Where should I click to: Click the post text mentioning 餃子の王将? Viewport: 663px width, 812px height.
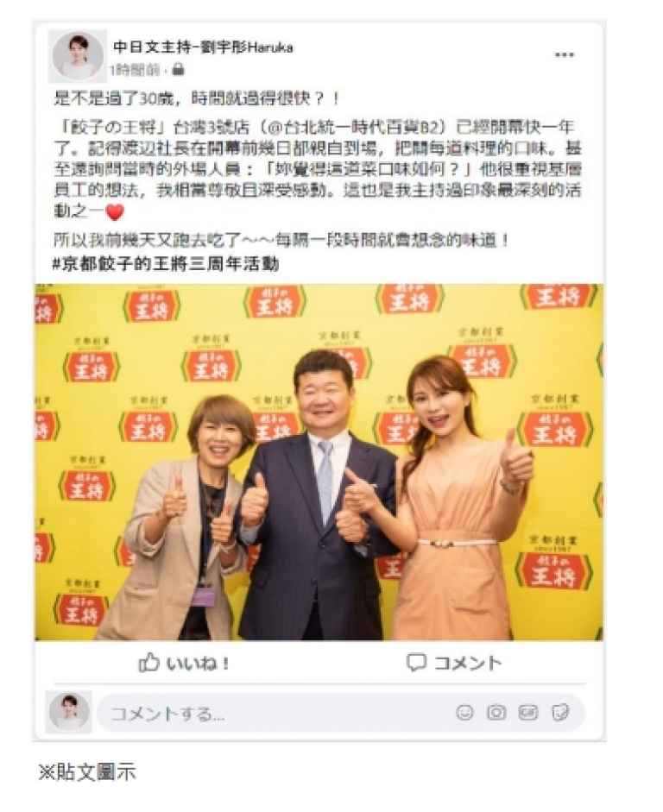point(318,169)
